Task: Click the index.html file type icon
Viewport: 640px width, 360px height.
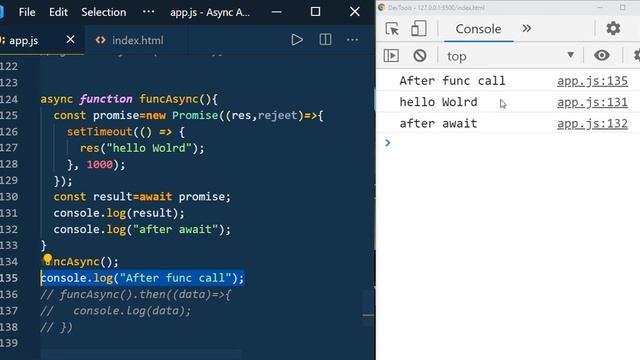Action: tap(100, 40)
